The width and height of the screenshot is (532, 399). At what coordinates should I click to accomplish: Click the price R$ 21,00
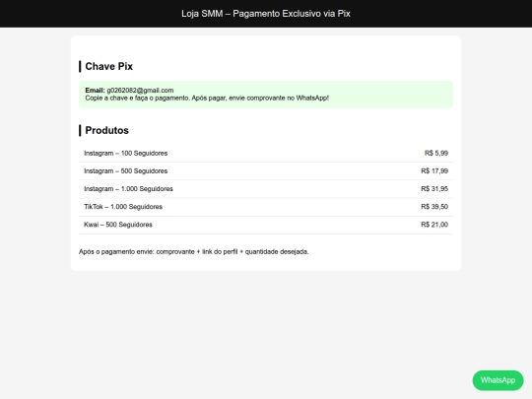434,225
